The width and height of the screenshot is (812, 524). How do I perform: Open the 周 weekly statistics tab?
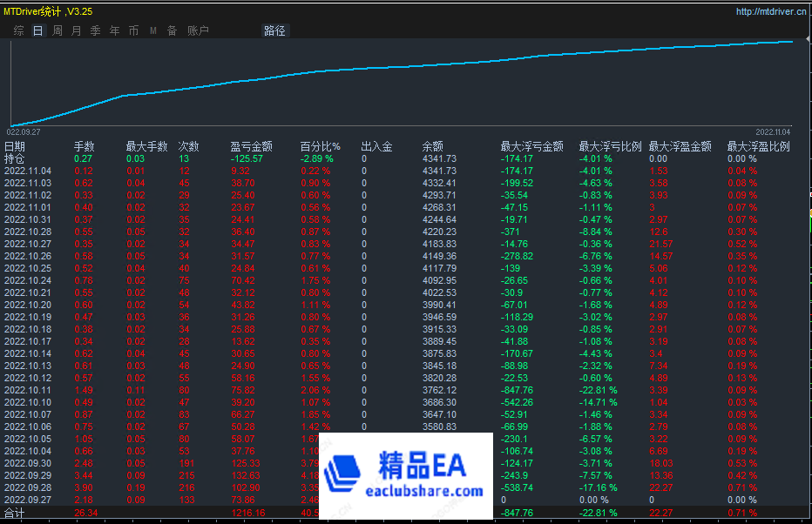58,30
